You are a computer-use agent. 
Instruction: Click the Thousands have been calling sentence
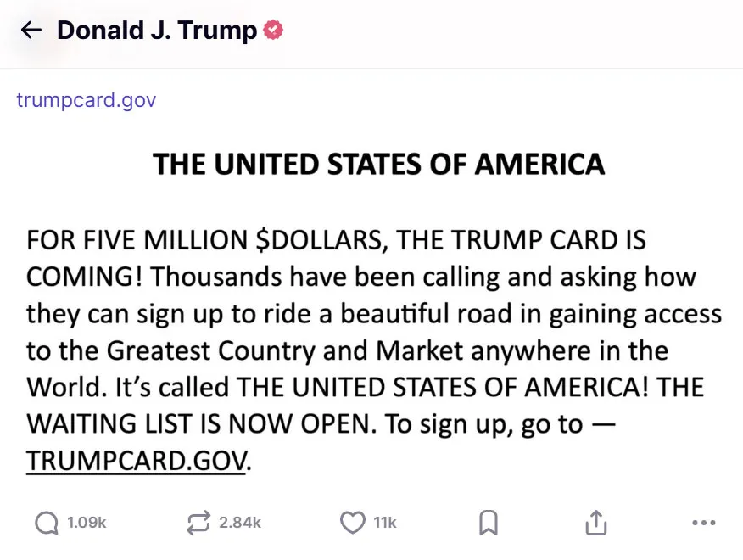pos(423,277)
